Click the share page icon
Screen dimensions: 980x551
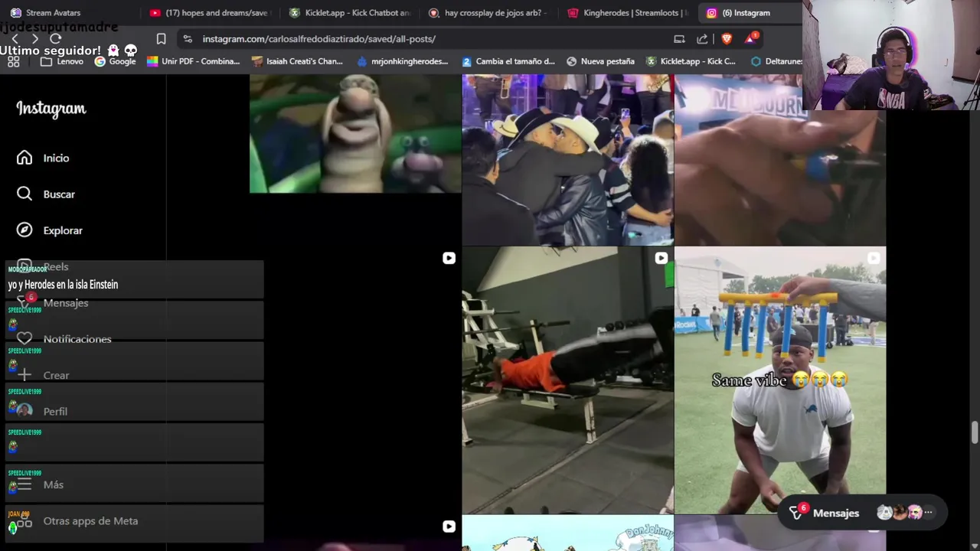point(702,39)
